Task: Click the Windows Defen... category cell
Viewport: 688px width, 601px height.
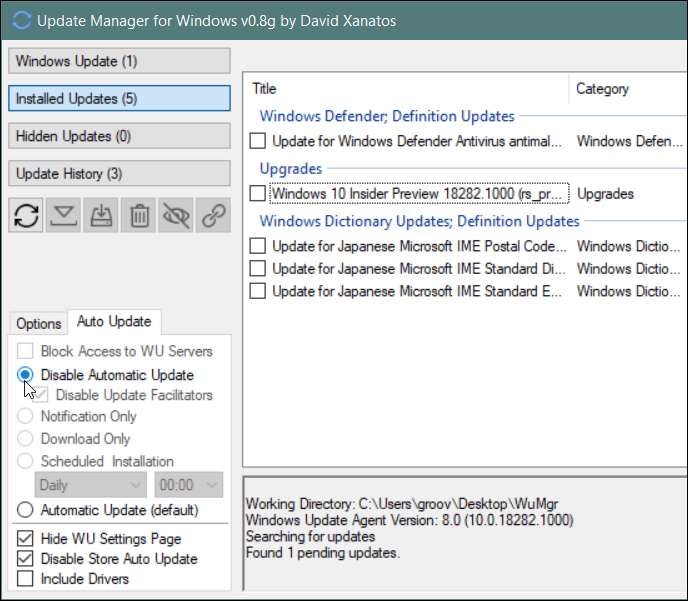Action: click(x=629, y=141)
